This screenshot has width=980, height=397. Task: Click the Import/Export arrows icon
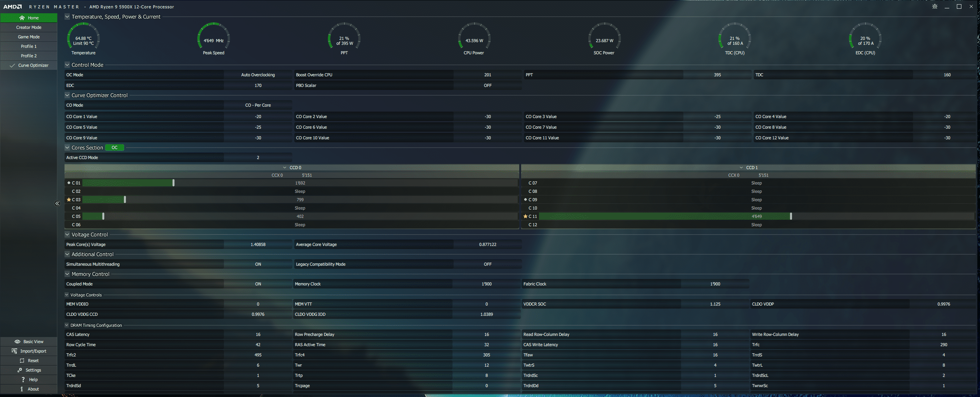(14, 351)
